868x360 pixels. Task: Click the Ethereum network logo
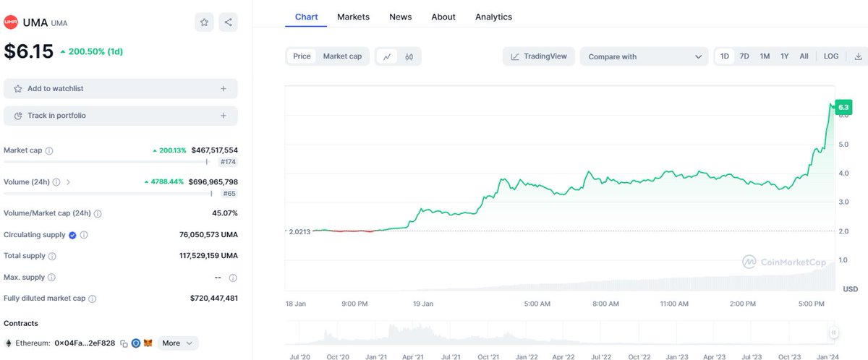[9, 343]
